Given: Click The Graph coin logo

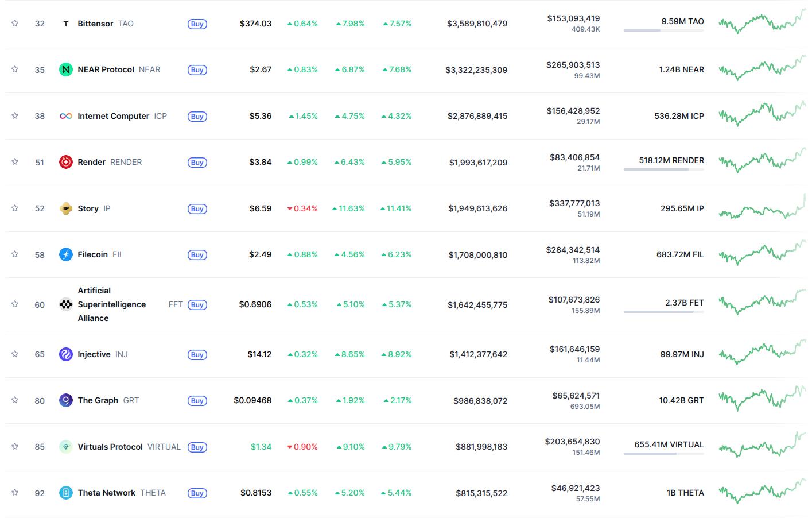Looking at the screenshot, I should coord(66,400).
